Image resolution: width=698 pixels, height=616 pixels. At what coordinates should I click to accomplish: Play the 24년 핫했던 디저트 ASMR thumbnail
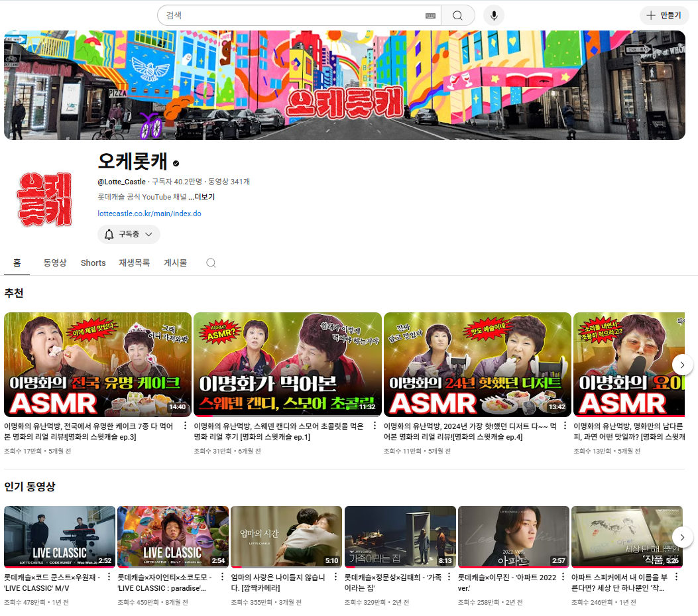tap(477, 365)
